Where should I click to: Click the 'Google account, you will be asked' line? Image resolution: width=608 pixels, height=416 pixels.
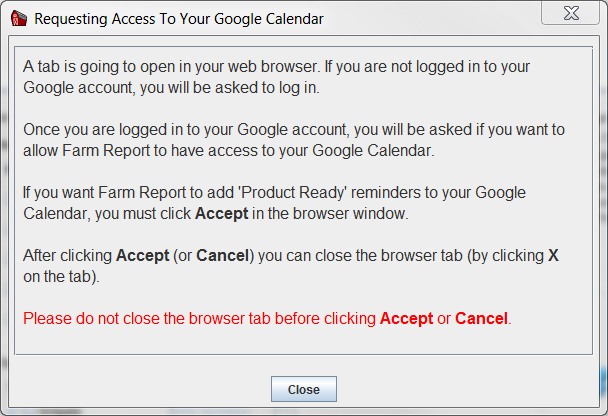[171, 88]
